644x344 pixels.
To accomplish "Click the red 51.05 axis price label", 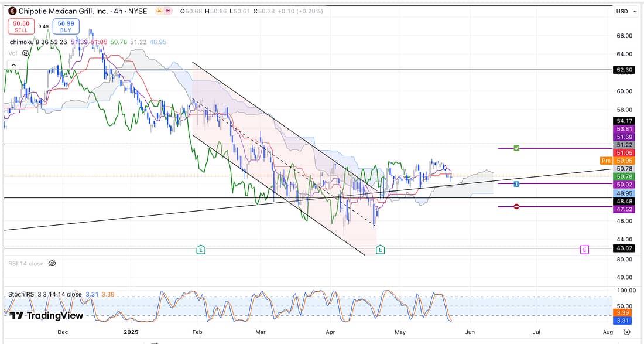I will pos(624,153).
